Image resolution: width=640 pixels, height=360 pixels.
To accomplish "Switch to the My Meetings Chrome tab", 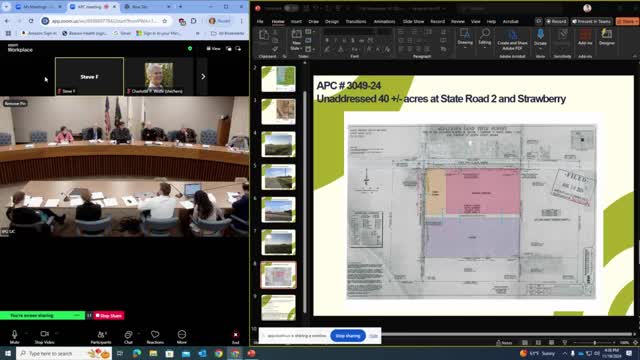I will tap(38, 7).
